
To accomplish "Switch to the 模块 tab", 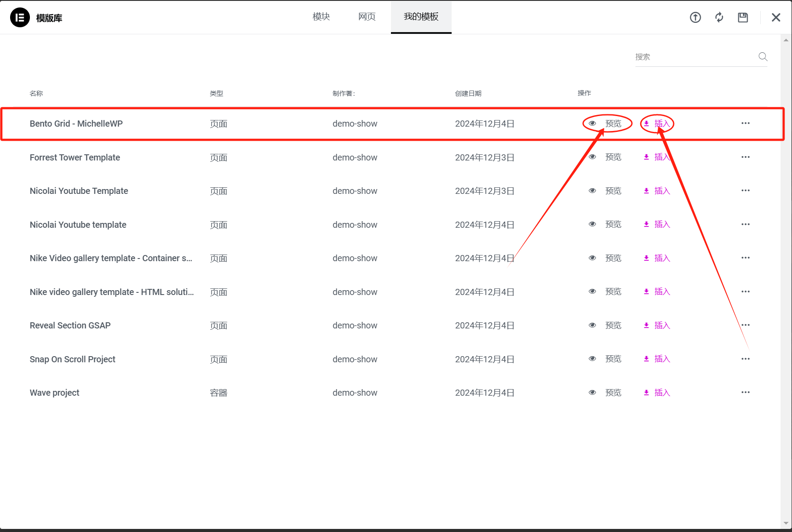I will (x=321, y=17).
